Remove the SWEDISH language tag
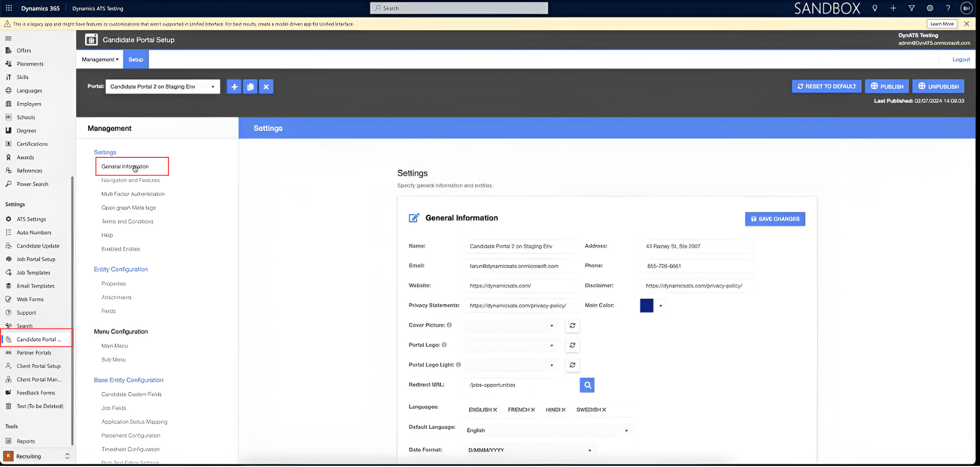The image size is (980, 467). [x=604, y=410]
